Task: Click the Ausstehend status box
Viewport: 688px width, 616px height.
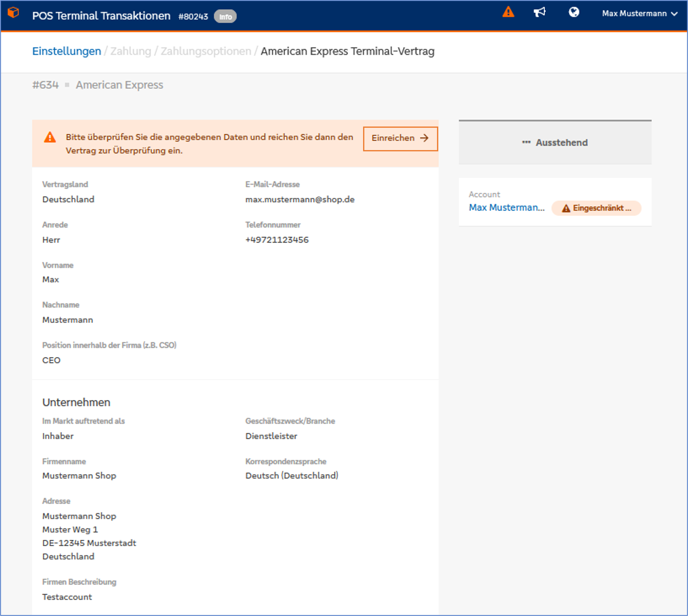Action: pos(555,142)
